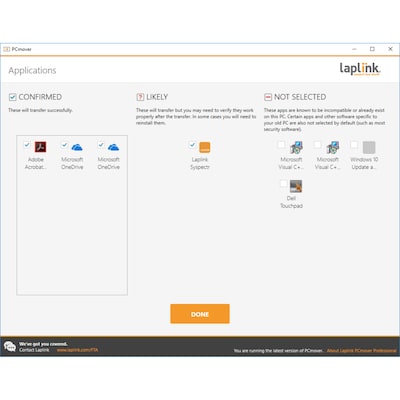Click the Windows 10 Update label
Image resolution: width=400 pixels, height=400 pixels.
[364, 163]
